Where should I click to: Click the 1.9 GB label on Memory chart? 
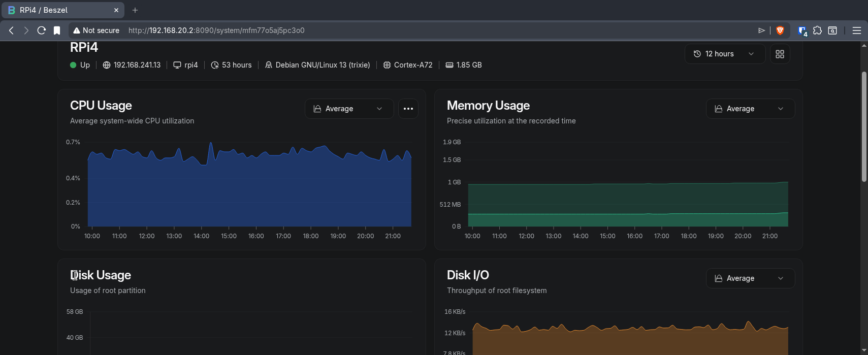tap(452, 142)
